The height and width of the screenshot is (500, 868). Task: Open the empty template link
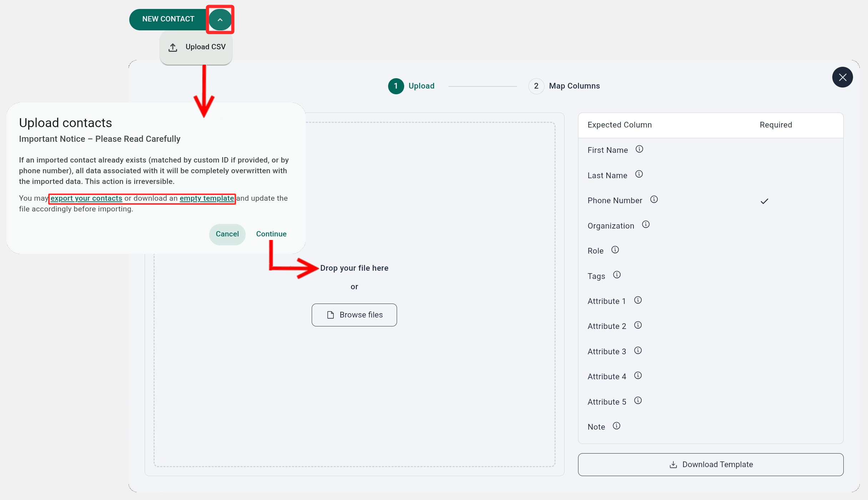click(x=207, y=198)
